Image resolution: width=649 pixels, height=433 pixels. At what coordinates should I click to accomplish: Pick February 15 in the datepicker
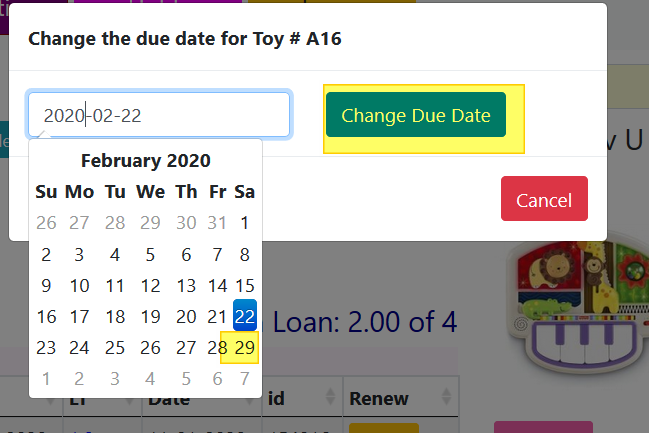pyautogui.click(x=245, y=286)
